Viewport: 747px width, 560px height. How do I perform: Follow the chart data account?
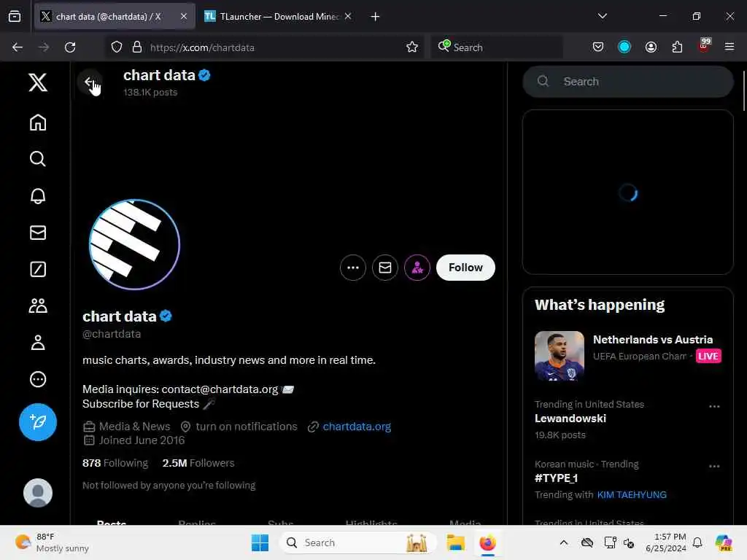click(465, 268)
